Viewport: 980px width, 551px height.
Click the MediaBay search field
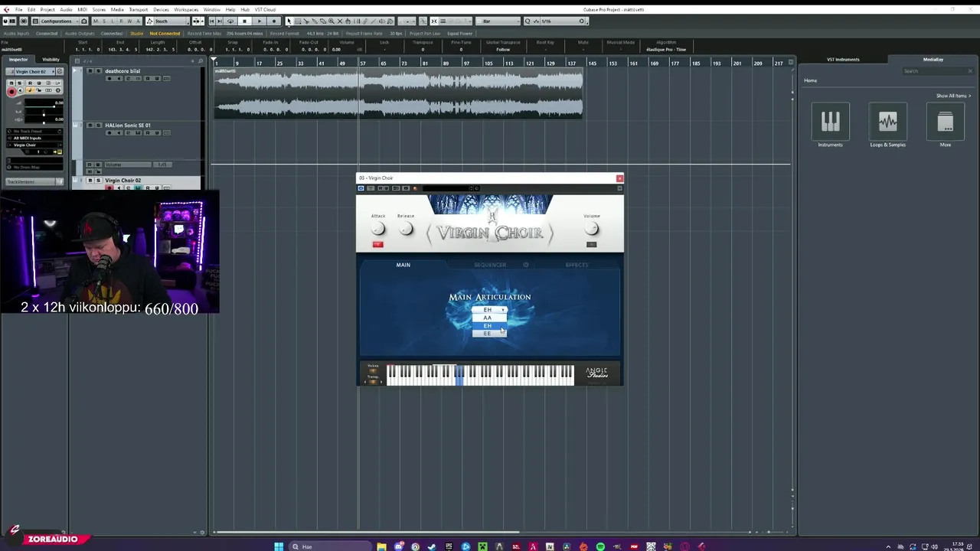(937, 71)
